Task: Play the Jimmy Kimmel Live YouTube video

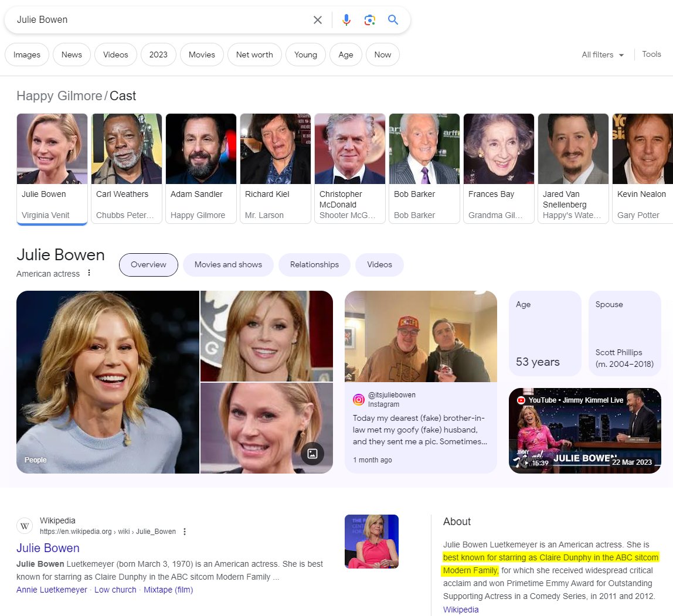Action: (584, 431)
